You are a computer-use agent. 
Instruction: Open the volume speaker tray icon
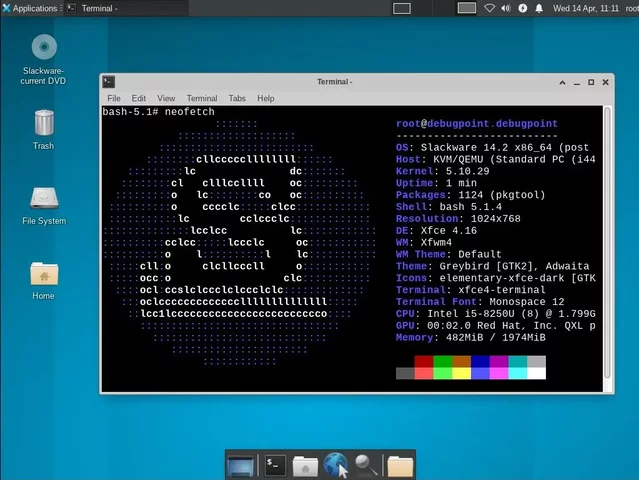(506, 8)
